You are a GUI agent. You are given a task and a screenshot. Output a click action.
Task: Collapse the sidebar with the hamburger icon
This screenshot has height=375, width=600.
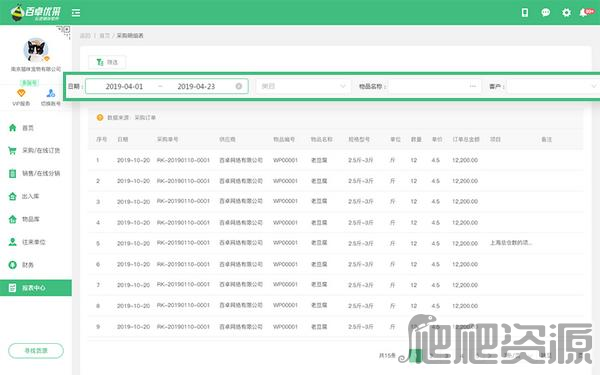[x=76, y=13]
